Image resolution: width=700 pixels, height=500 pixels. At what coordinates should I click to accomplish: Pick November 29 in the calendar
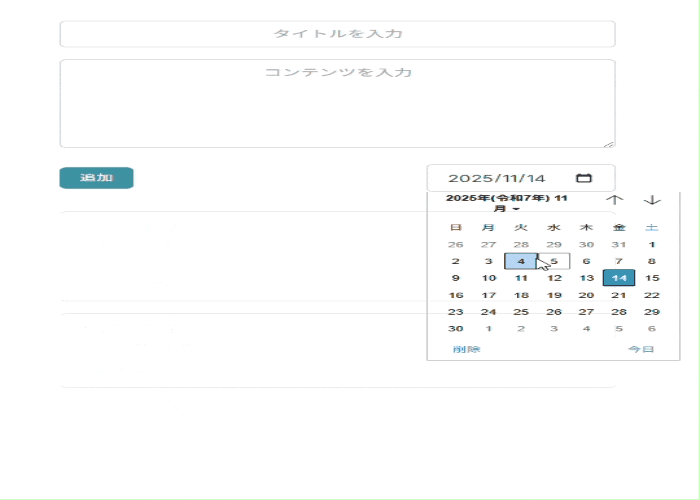652,312
